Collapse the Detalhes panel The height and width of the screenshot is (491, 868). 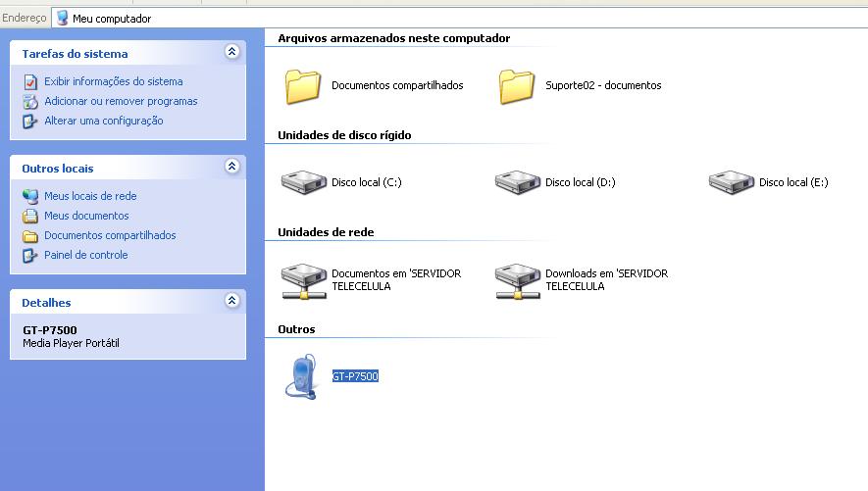[x=231, y=301]
